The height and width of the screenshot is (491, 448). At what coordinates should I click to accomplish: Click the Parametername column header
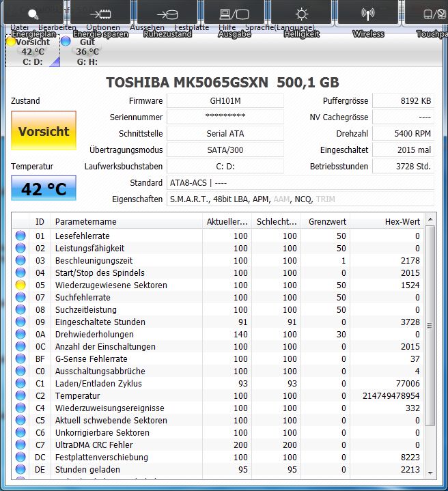point(126,221)
